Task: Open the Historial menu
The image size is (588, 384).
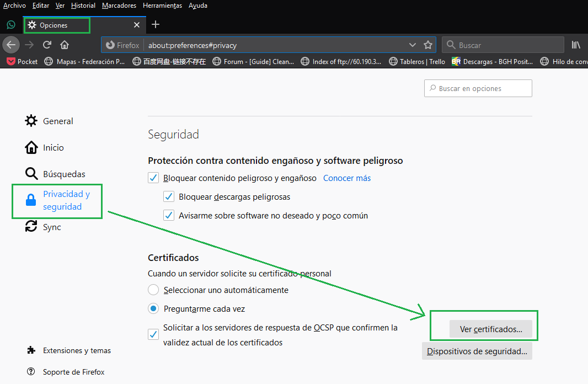Action: pos(83,6)
